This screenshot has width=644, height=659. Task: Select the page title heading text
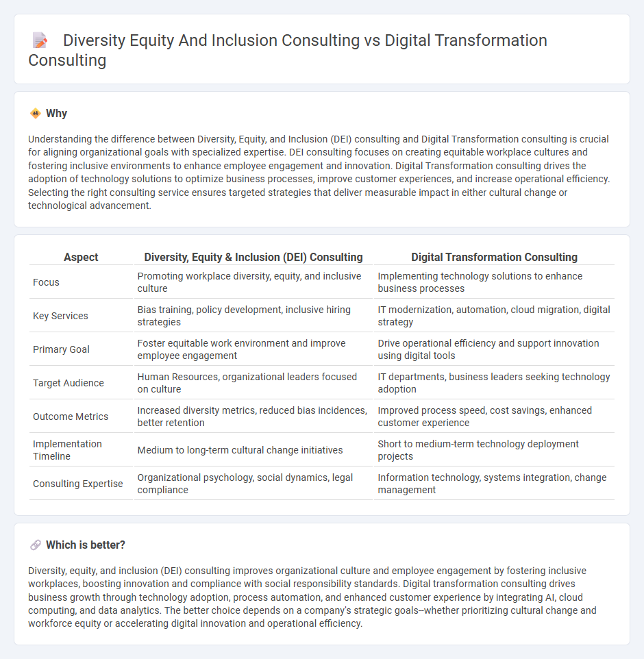[x=288, y=50]
